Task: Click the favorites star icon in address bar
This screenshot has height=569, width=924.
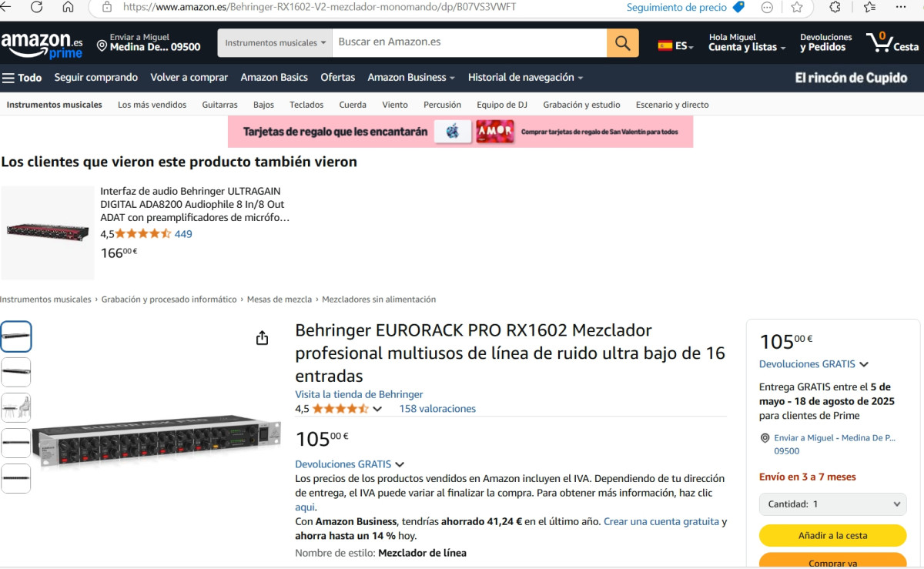Action: pos(797,7)
